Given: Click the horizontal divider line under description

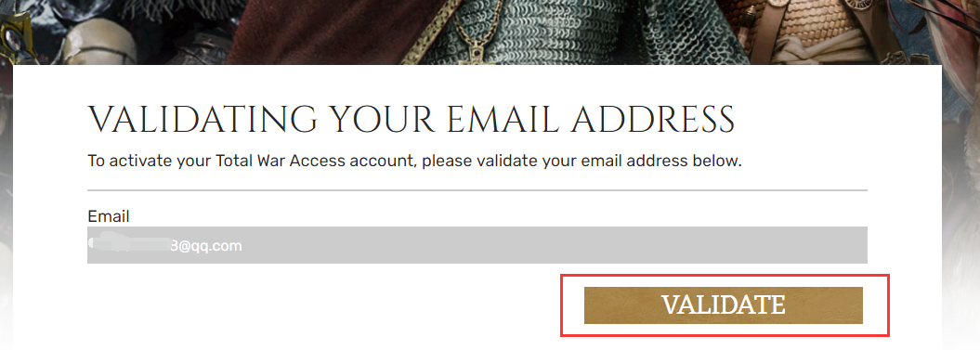Looking at the screenshot, I should coord(477,189).
